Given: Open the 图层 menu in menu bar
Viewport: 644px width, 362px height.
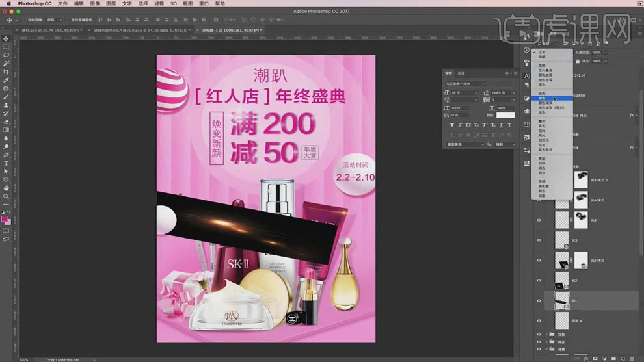Looking at the screenshot, I should click(x=111, y=3).
